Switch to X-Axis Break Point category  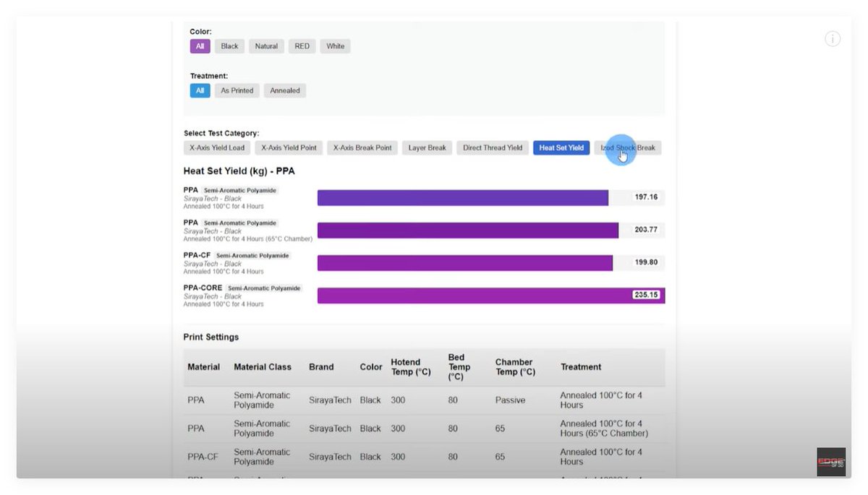pyautogui.click(x=362, y=147)
